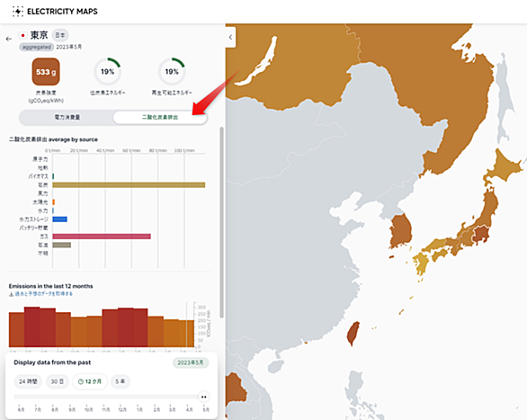Click the side panel vertical scrollbar
Image resolution: width=527 pixels, height=420 pixels.
click(x=221, y=222)
